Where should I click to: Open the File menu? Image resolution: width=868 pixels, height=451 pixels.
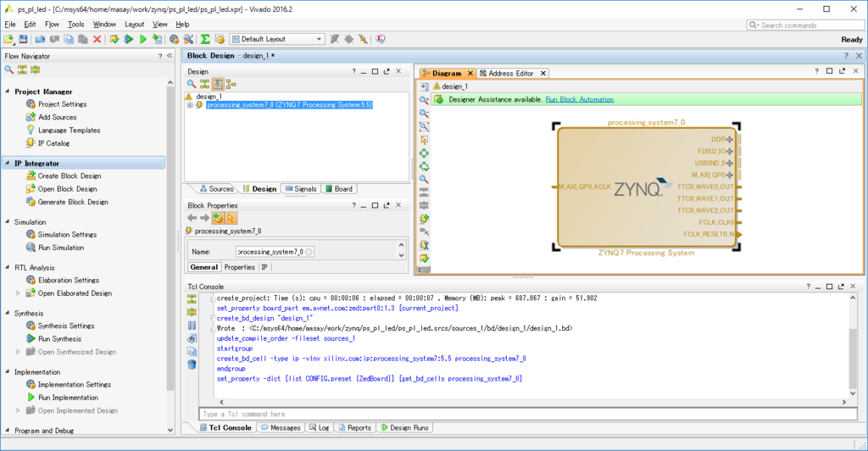pyautogui.click(x=10, y=25)
